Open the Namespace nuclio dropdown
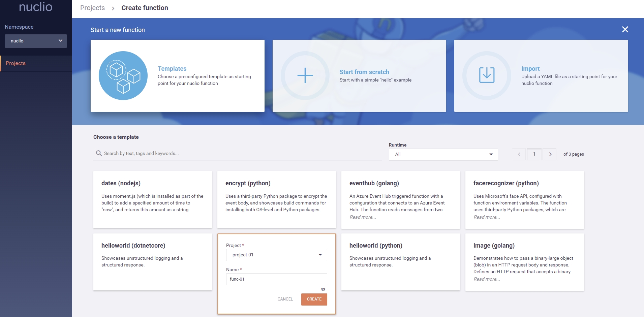The width and height of the screenshot is (644, 317). 36,41
